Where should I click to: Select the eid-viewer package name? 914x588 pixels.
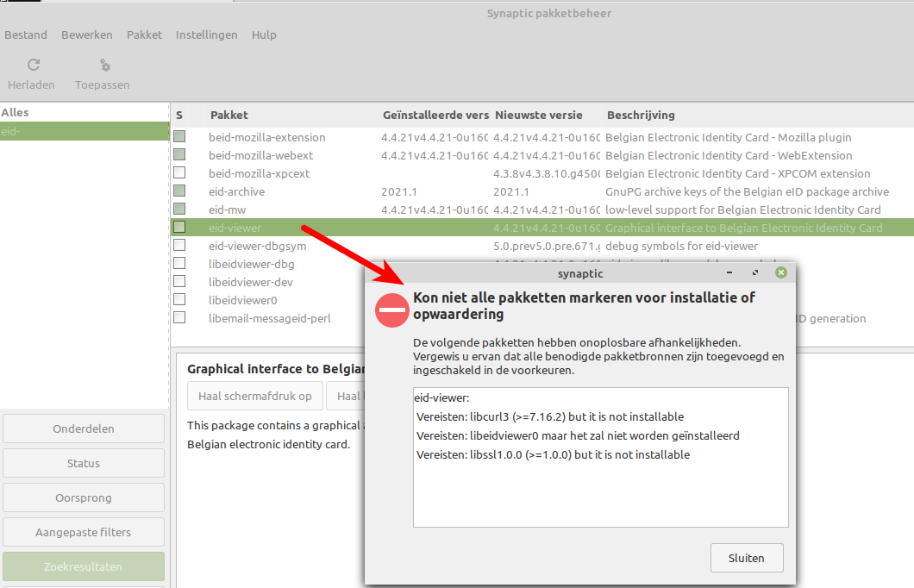pos(235,228)
